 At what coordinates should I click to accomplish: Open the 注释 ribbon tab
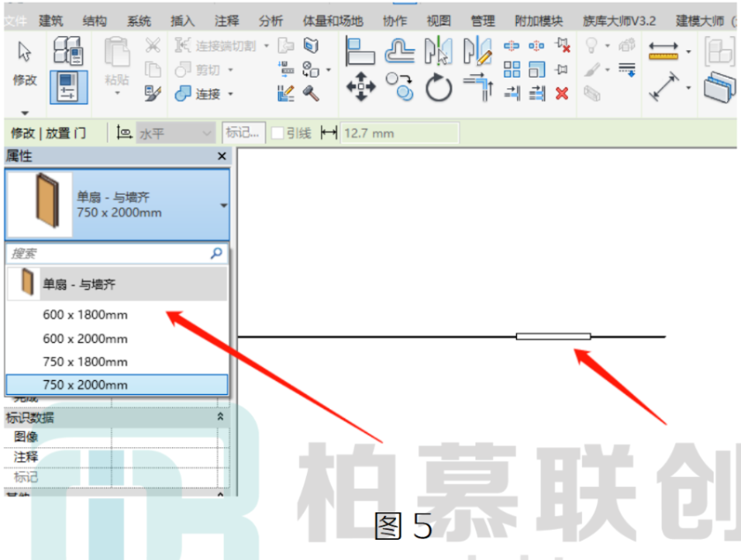click(227, 21)
